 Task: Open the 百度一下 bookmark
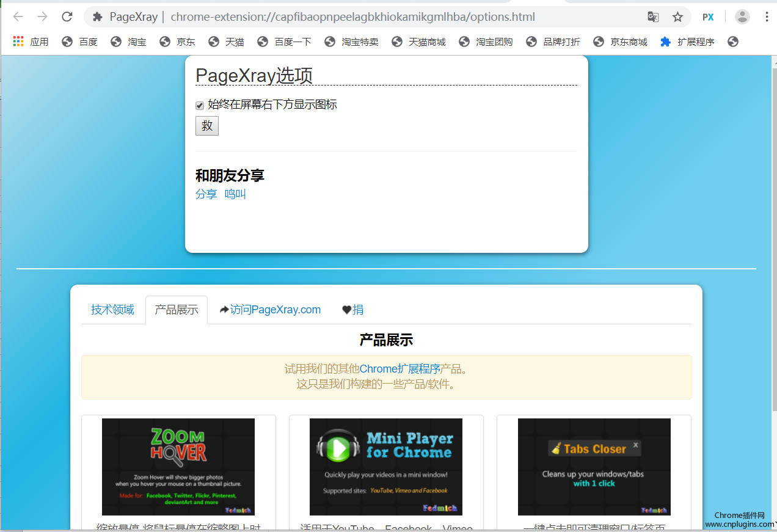click(x=284, y=42)
